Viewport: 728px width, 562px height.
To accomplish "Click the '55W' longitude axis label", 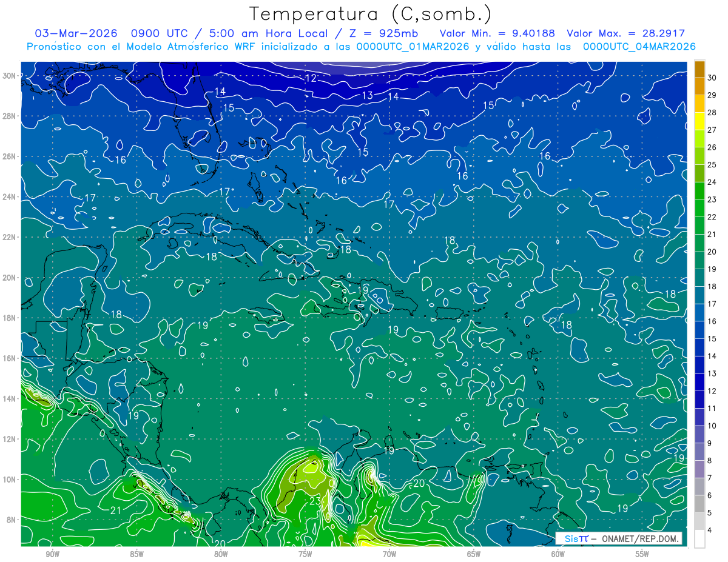I will (x=642, y=554).
